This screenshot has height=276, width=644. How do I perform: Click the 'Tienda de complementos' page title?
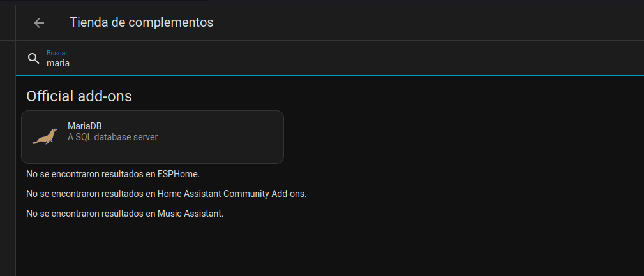click(141, 23)
